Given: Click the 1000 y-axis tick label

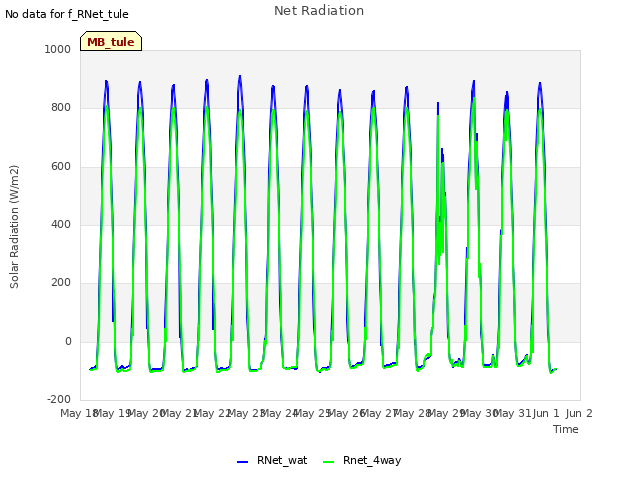Looking at the screenshot, I should click(x=58, y=49).
